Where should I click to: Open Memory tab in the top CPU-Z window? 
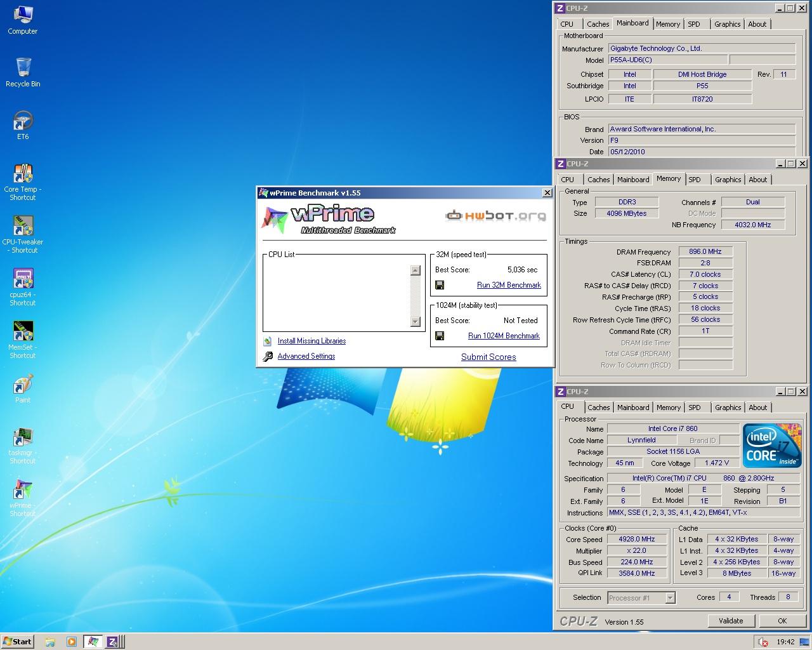pos(668,24)
